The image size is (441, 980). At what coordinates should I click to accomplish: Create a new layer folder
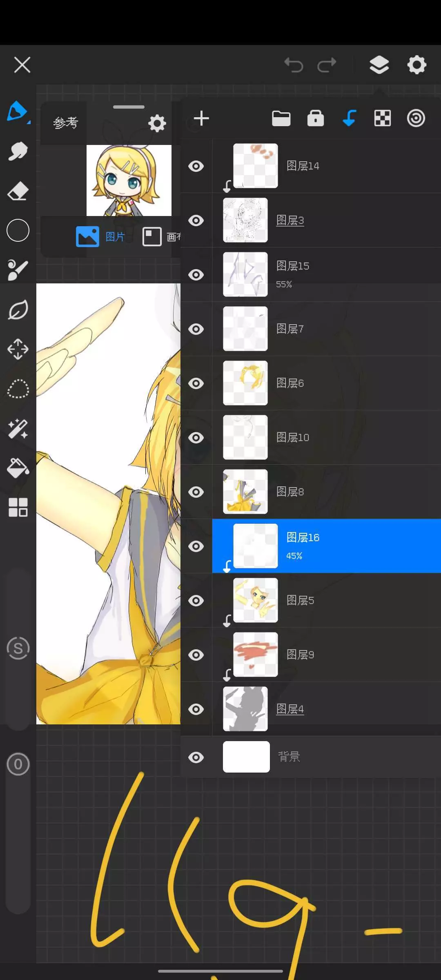click(281, 118)
